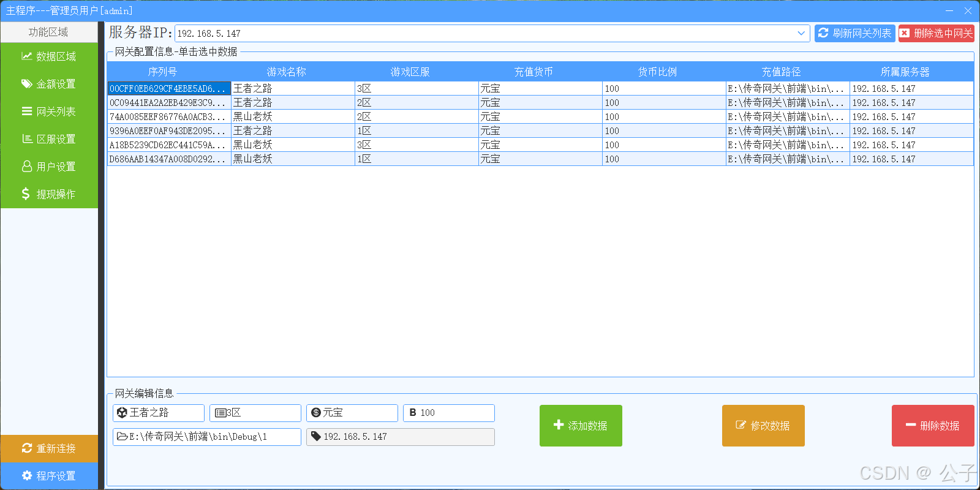This screenshot has height=490, width=980.
Task: Click the 货币比例 column header
Action: point(657,72)
